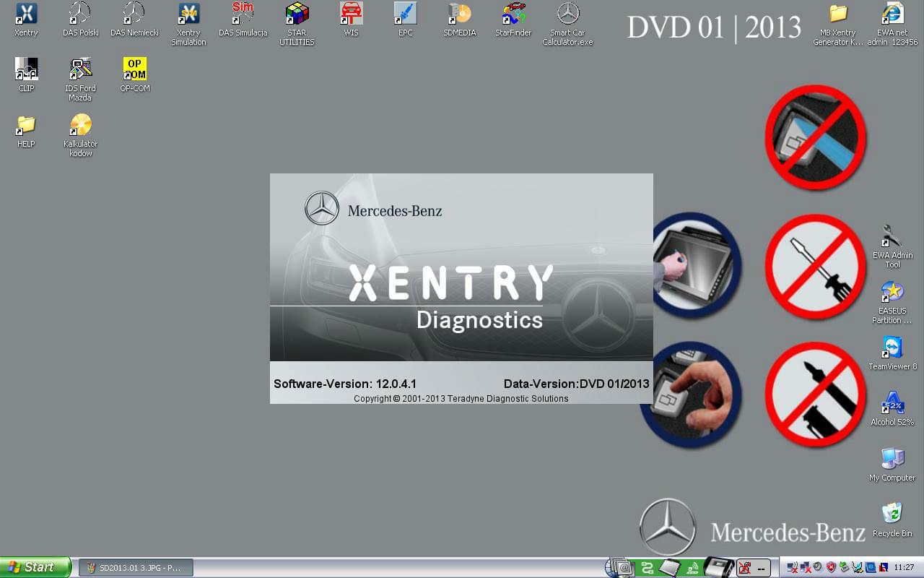924x578 pixels.
Task: Click the wireless connection icon in green toolbar
Action: pyautogui.click(x=692, y=568)
